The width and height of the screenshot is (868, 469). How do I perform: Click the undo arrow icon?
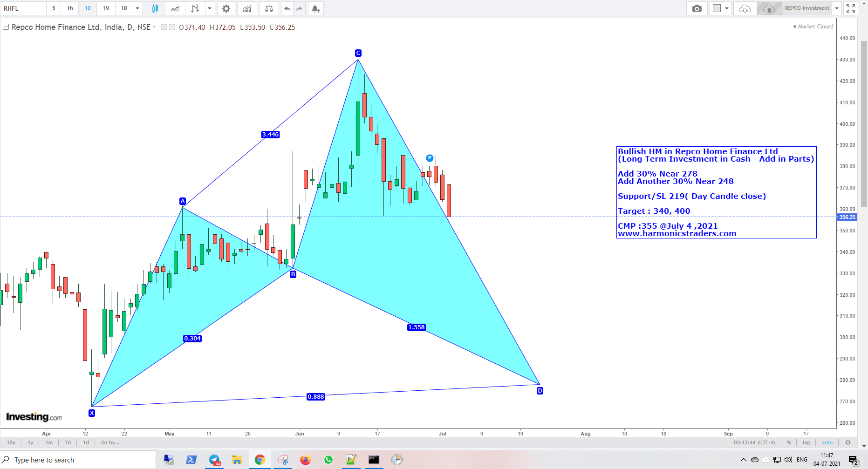pyautogui.click(x=287, y=8)
